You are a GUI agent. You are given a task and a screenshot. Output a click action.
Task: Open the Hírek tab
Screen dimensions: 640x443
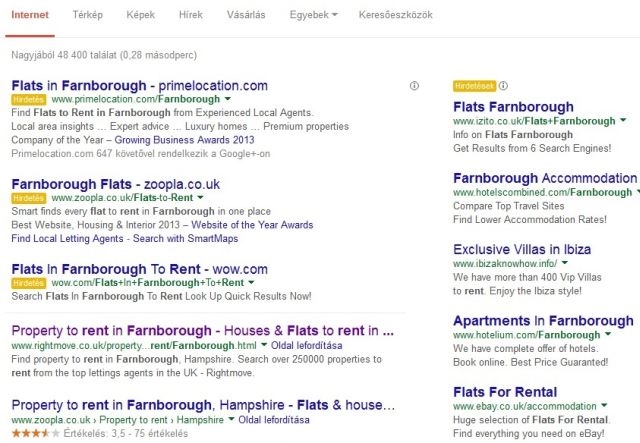[191, 15]
